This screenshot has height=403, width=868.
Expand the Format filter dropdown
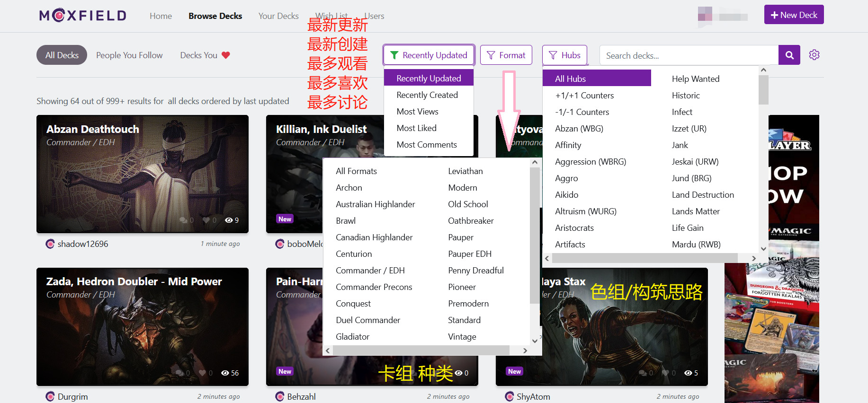tap(506, 55)
